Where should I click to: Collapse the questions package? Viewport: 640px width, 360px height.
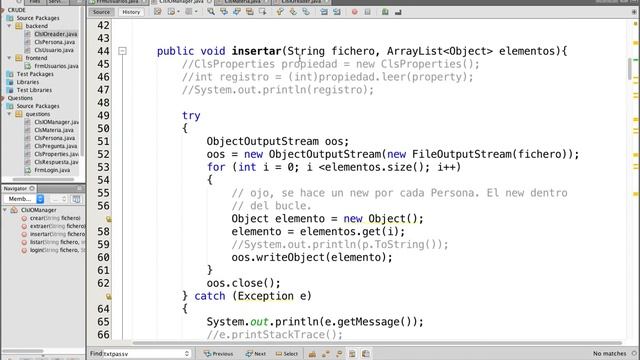pyautogui.click(x=9, y=114)
